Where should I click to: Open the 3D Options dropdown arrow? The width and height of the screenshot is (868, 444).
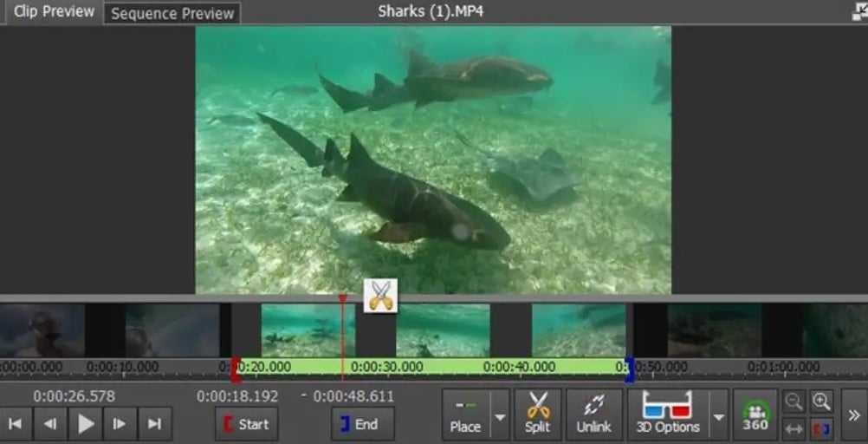point(718,415)
